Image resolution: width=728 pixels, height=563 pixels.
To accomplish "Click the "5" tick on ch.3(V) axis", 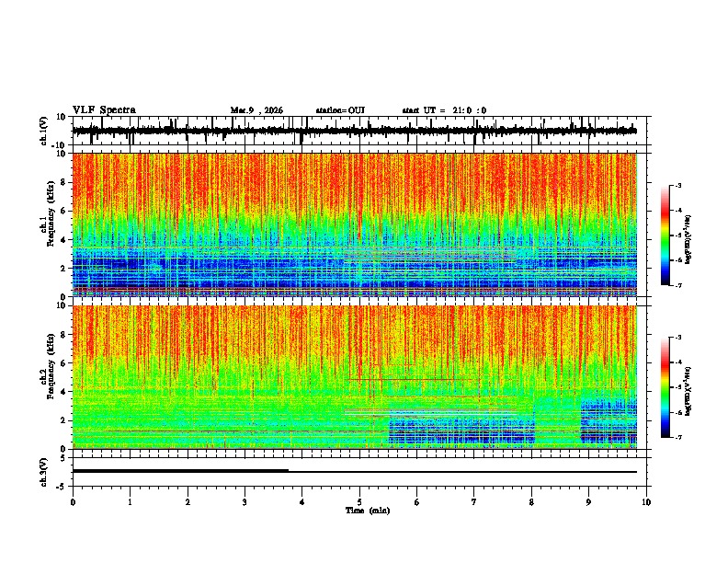I will [x=63, y=458].
